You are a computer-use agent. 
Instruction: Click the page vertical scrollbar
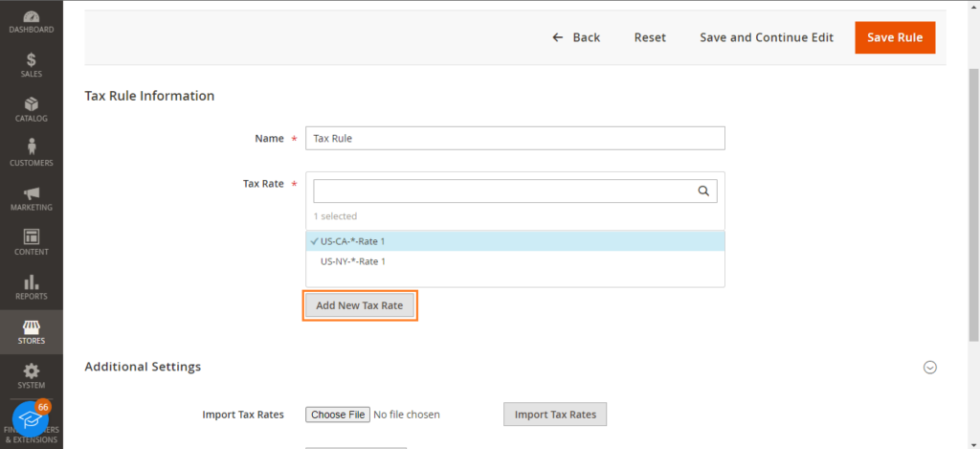tap(973, 203)
